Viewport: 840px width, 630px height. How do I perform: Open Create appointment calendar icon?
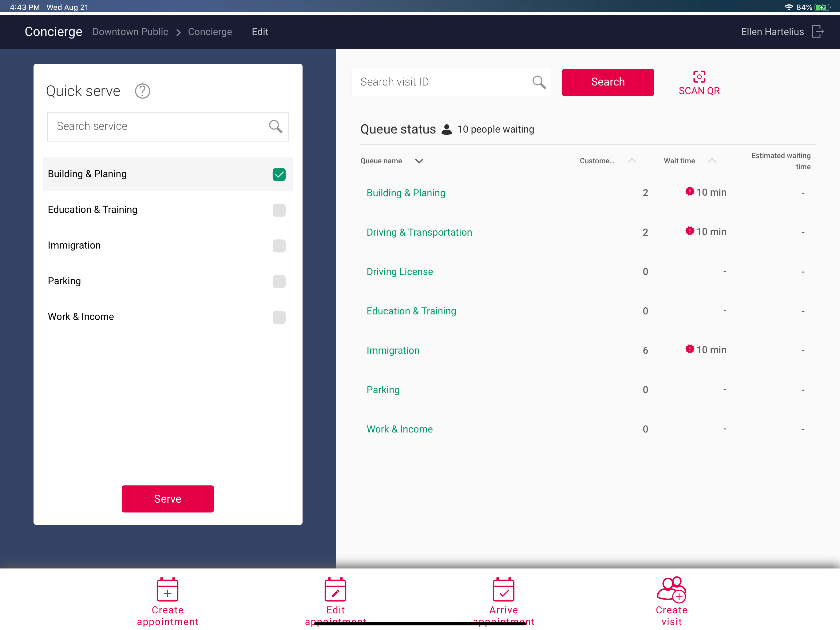pos(168,589)
